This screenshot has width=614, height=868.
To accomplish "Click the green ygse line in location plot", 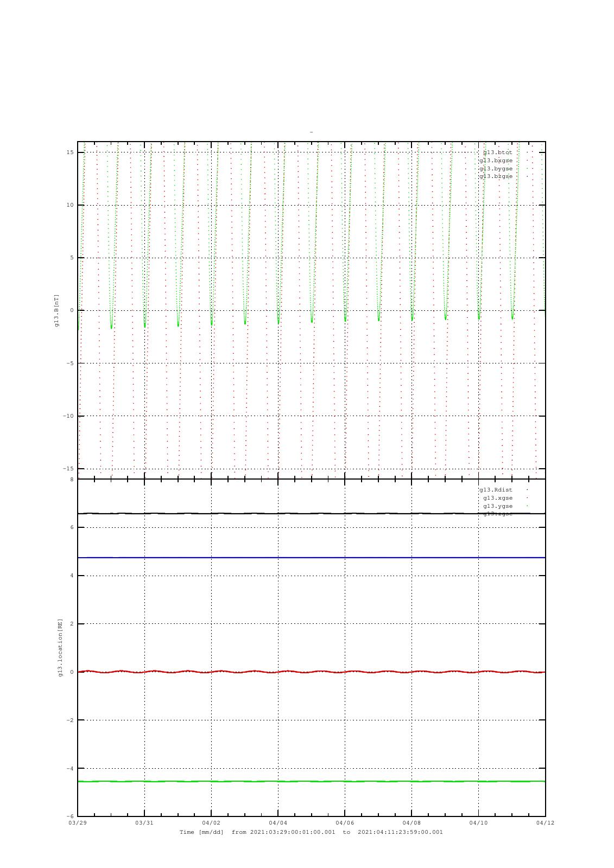I will coord(311,781).
